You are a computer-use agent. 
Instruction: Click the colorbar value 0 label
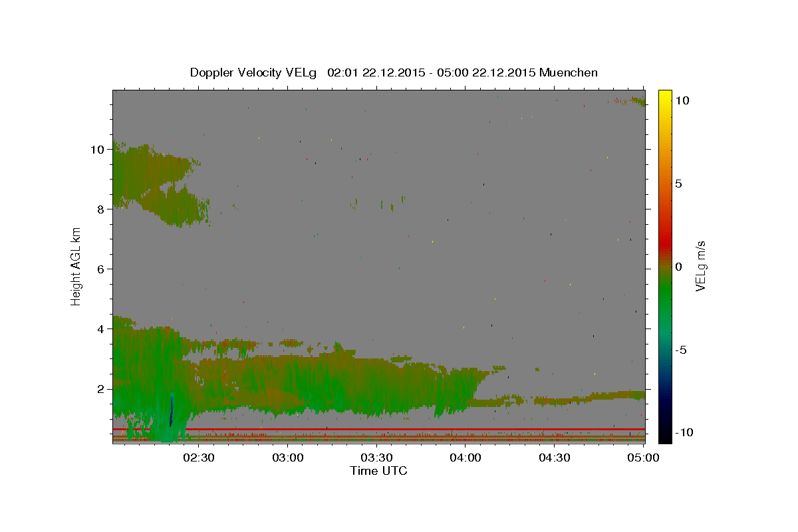(x=678, y=267)
